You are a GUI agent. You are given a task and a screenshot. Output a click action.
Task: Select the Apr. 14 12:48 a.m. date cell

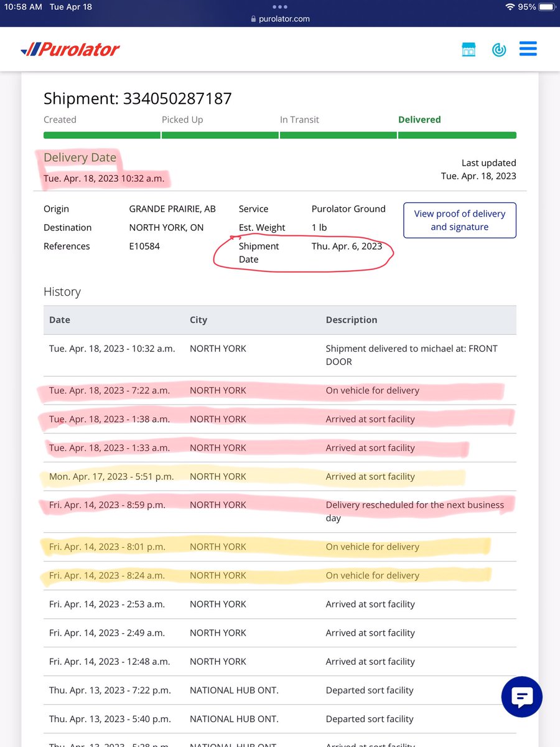110,661
